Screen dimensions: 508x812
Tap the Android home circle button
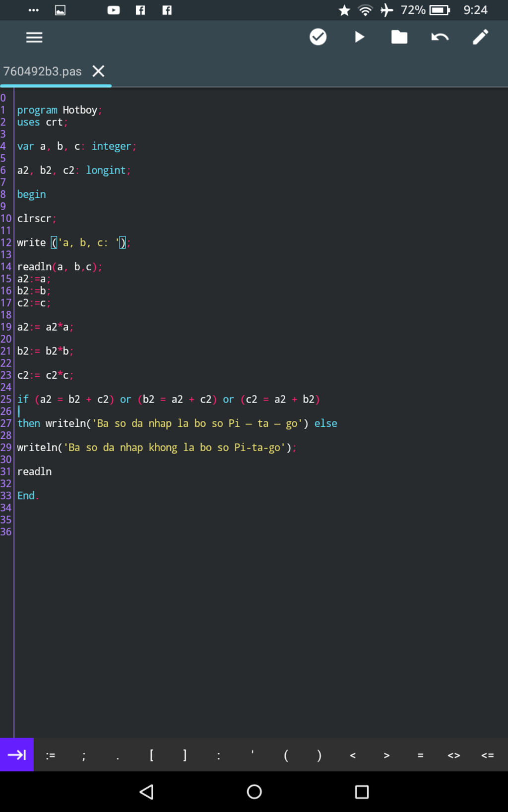tap(254, 792)
